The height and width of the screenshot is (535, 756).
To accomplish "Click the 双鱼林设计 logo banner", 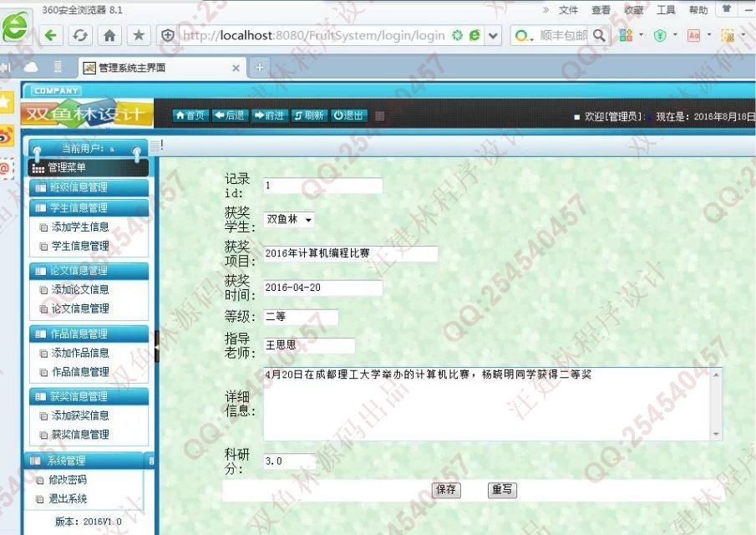I will (87, 114).
